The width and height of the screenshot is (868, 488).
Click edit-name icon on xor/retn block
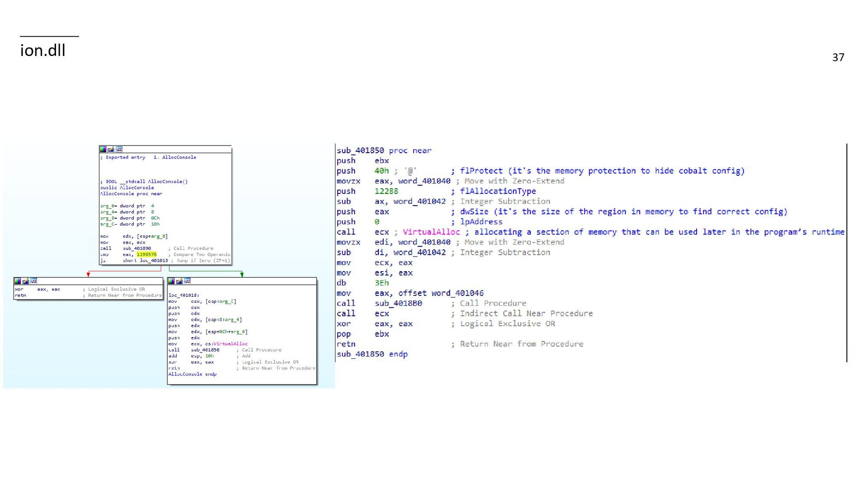[26, 281]
